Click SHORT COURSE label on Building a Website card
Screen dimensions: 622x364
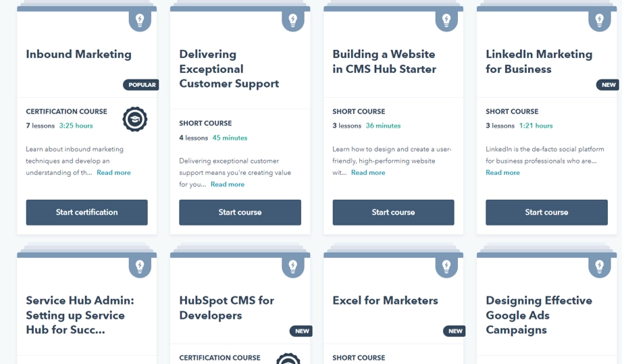[x=359, y=112]
